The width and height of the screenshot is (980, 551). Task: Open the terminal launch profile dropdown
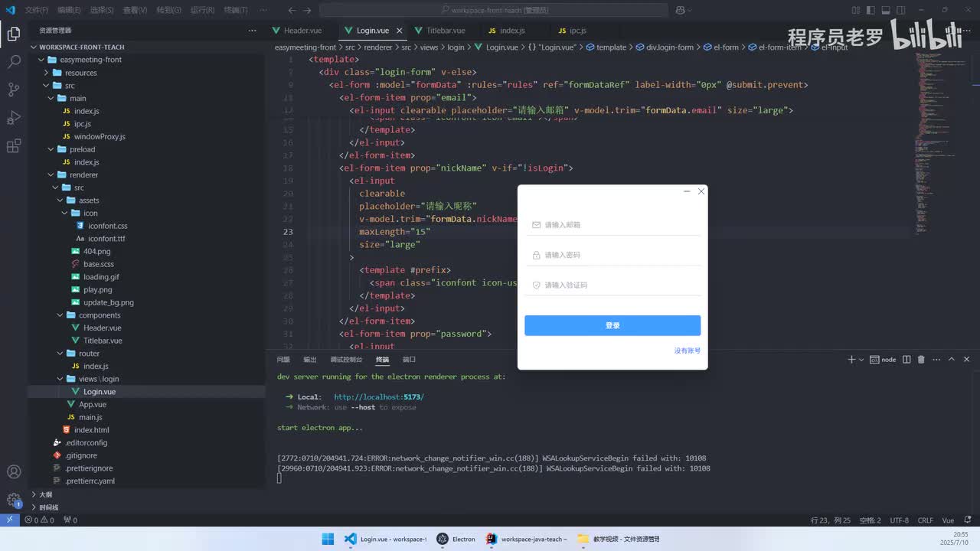(861, 359)
